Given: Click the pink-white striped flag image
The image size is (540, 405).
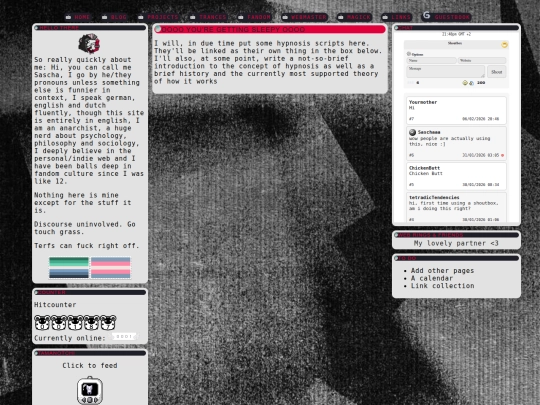Looking at the screenshot, I should (111, 267).
